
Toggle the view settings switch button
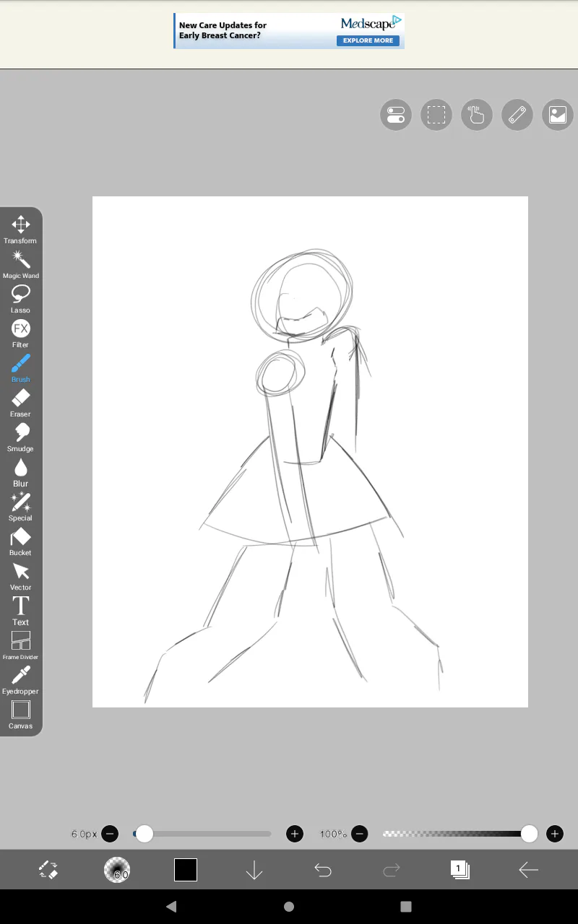[x=396, y=115]
